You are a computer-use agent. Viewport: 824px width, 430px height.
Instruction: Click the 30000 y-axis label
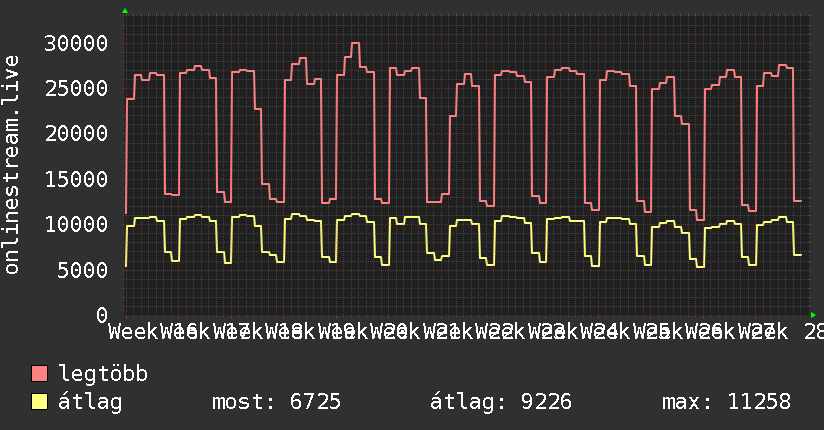[x=76, y=44]
